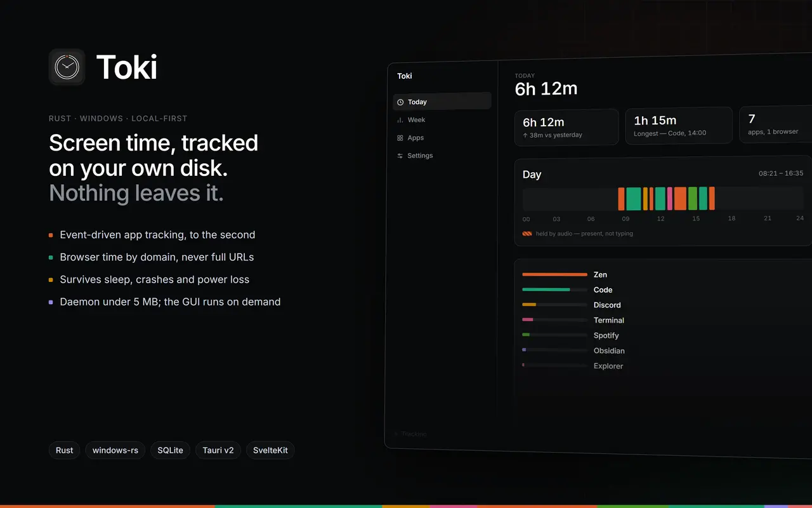Select the Week bar-chart icon
Image resolution: width=812 pixels, height=508 pixels.
(400, 120)
